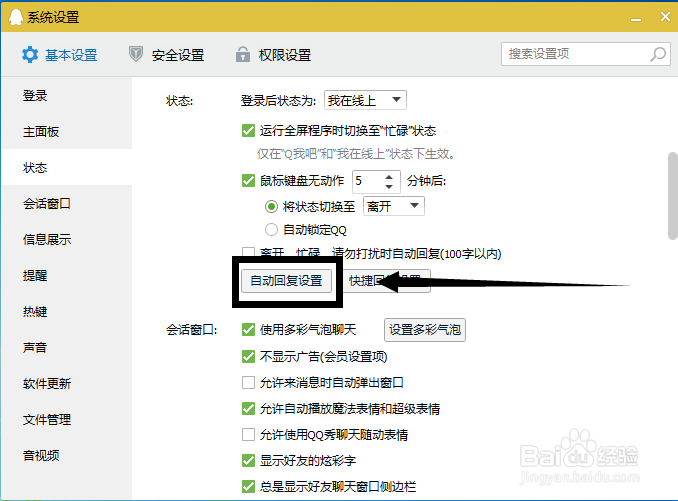
Task: Open the 基本设置 tab
Action: pos(60,55)
